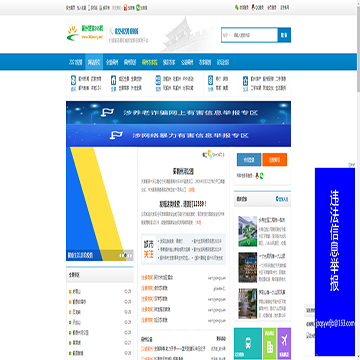Click the search input field in header
The height and width of the screenshot is (360, 360).
click(x=254, y=35)
